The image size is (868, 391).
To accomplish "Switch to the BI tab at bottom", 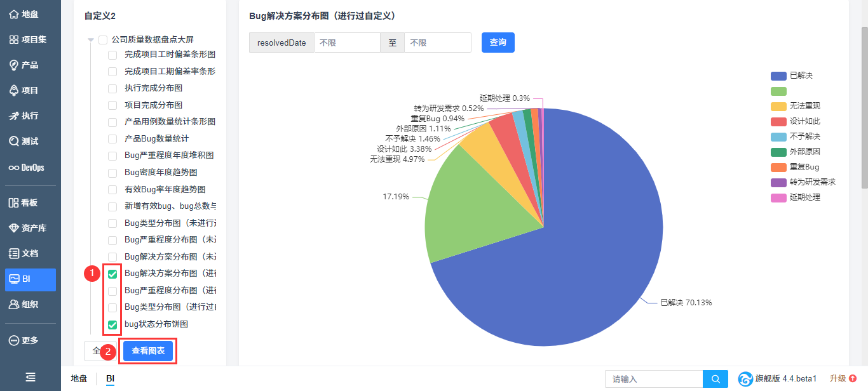I will pyautogui.click(x=110, y=378).
